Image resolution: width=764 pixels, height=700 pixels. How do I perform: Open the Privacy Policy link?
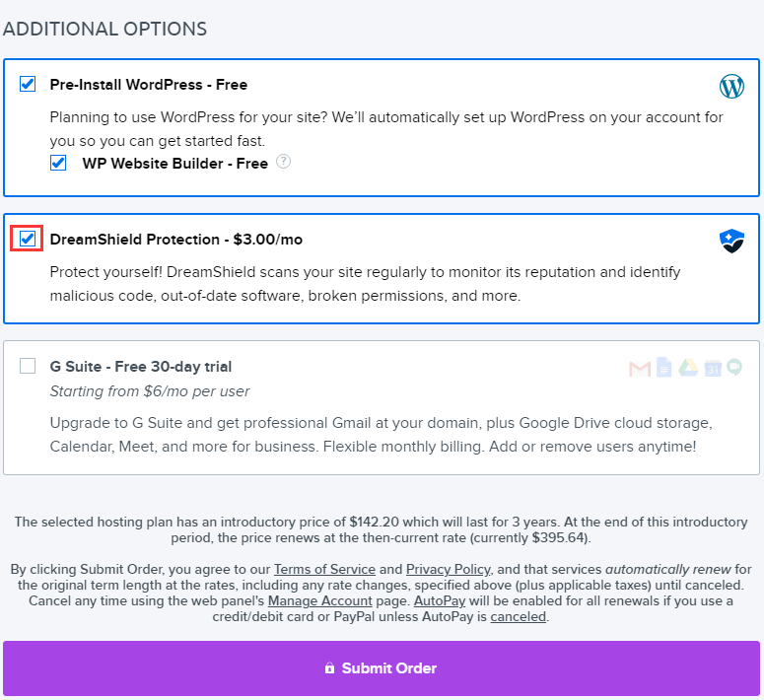click(449, 569)
